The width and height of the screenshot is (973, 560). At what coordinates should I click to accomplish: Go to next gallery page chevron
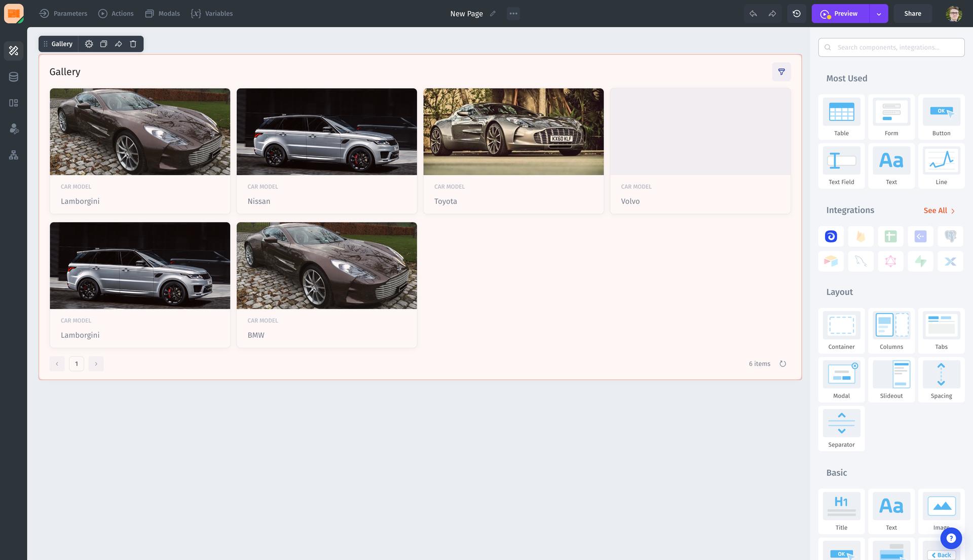pyautogui.click(x=96, y=364)
